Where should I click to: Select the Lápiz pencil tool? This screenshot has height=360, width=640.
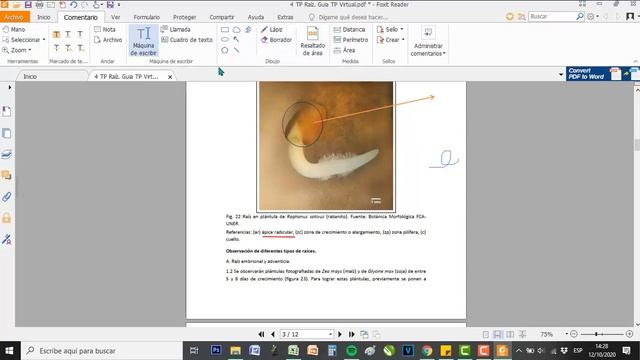[271, 29]
